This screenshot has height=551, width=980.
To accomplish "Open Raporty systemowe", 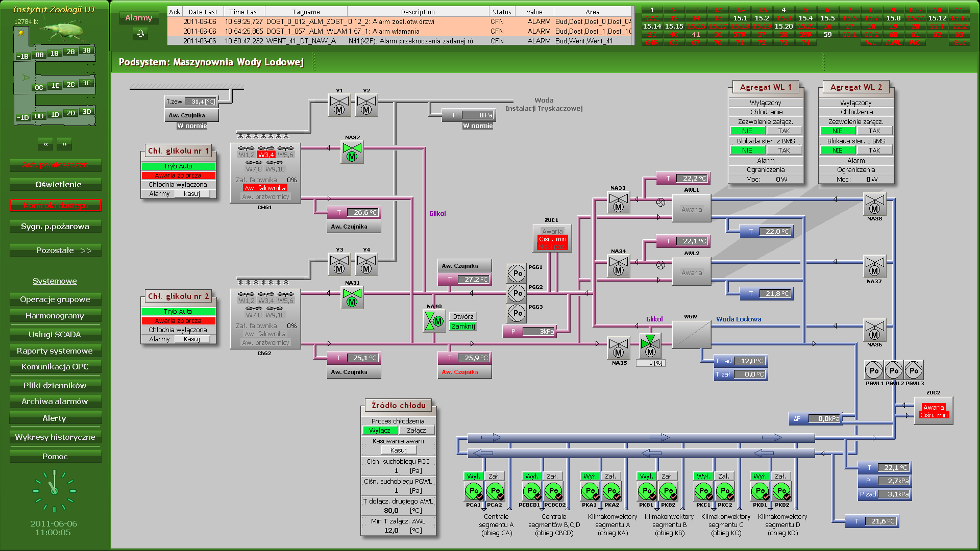I will point(56,351).
